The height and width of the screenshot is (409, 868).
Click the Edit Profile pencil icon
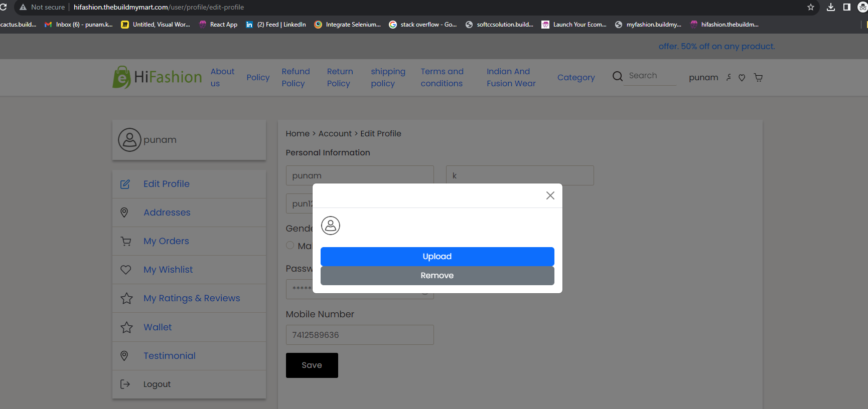coord(125,184)
